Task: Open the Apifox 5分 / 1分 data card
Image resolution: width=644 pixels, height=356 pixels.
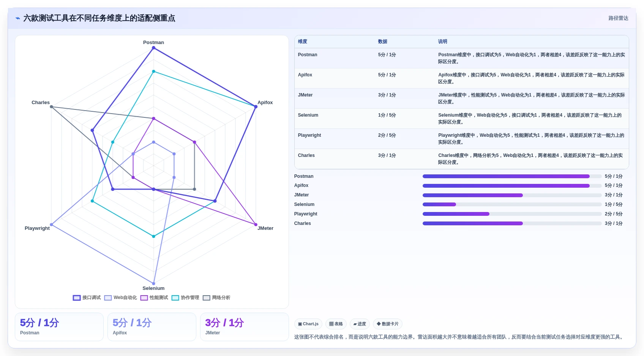Action: [152, 327]
